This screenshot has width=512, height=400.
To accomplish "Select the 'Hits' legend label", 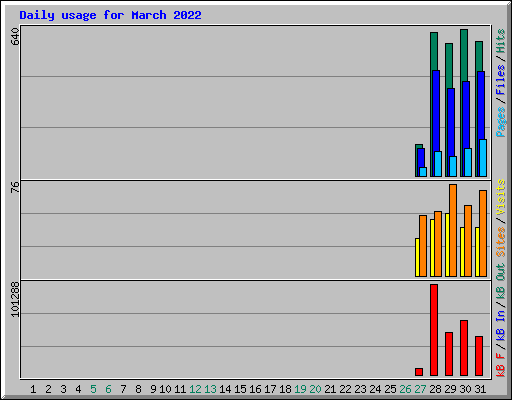I will click(501, 41).
